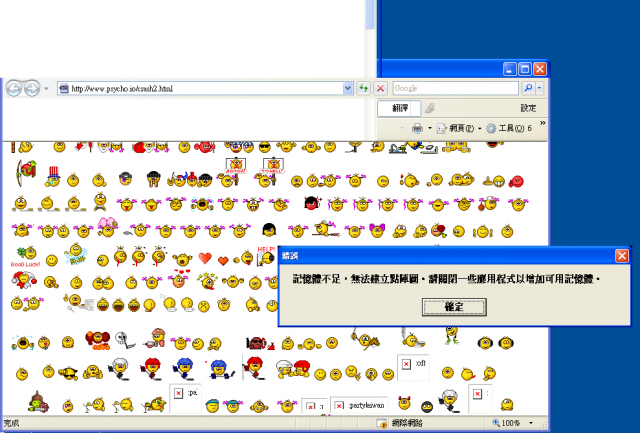Click the archer smiley holding a bow
Screen dimensions: 640x433
pos(26,173)
